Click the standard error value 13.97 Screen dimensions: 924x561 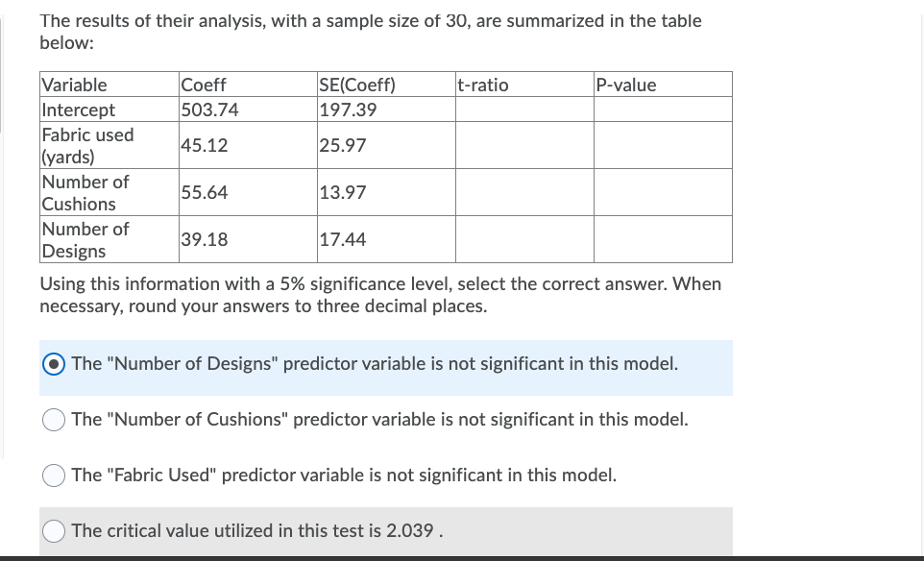pyautogui.click(x=342, y=192)
